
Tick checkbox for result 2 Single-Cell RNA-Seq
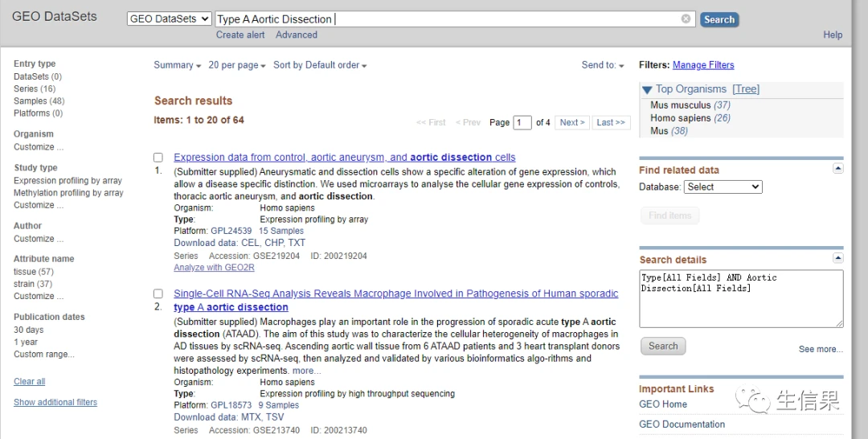point(158,294)
